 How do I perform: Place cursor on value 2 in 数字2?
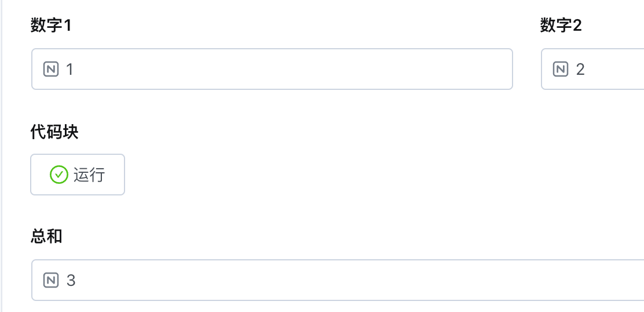(580, 70)
